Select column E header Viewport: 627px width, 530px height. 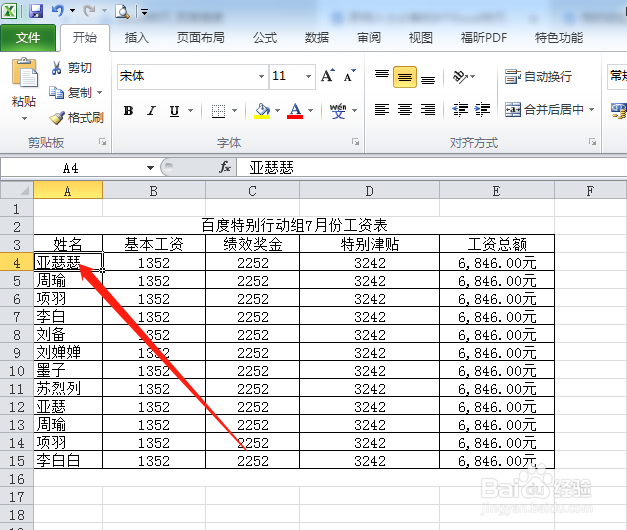tap(497, 191)
